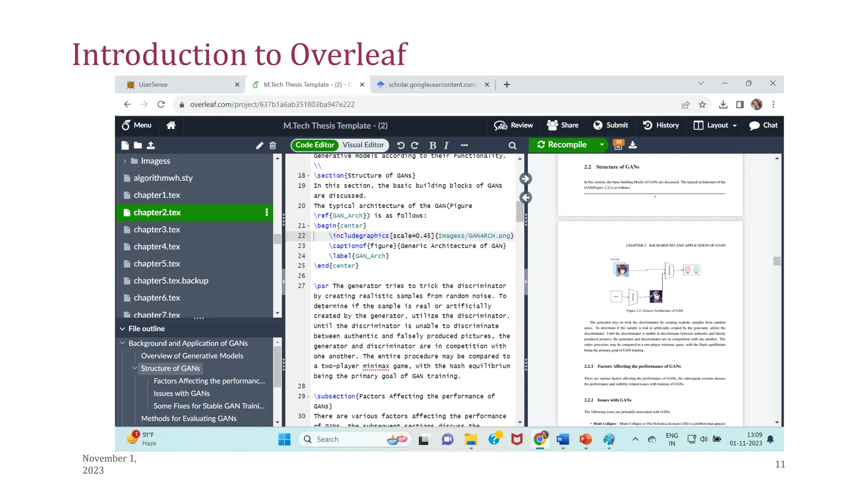Open the Overleaf Menu
The height and width of the screenshot is (488, 868).
(x=136, y=125)
